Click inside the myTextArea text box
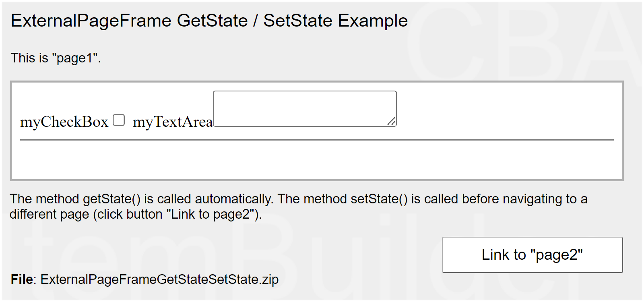 click(304, 108)
